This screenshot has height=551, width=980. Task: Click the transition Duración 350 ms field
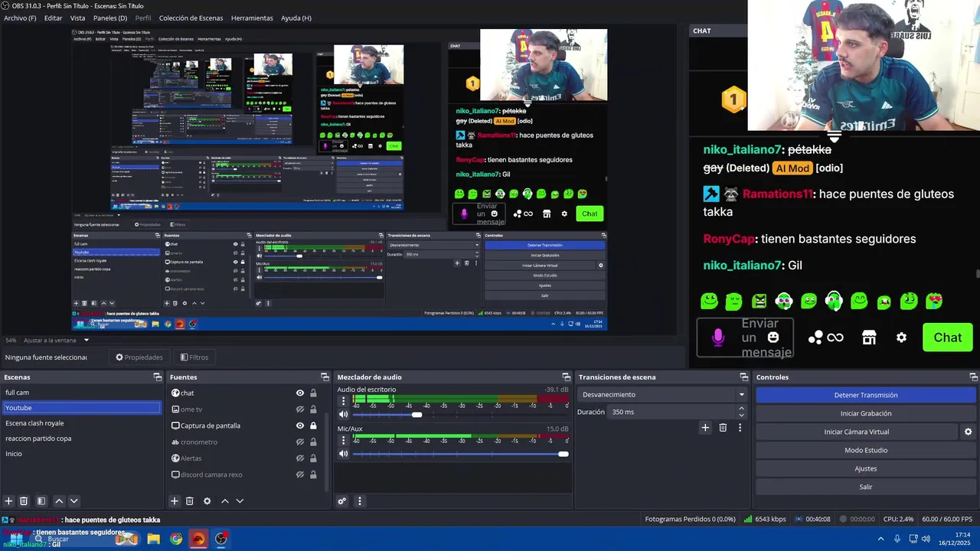point(672,412)
